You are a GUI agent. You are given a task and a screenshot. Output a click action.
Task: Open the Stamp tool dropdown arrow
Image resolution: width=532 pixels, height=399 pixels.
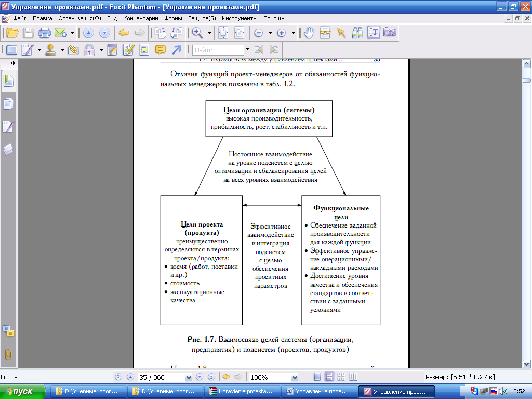pos(62,50)
